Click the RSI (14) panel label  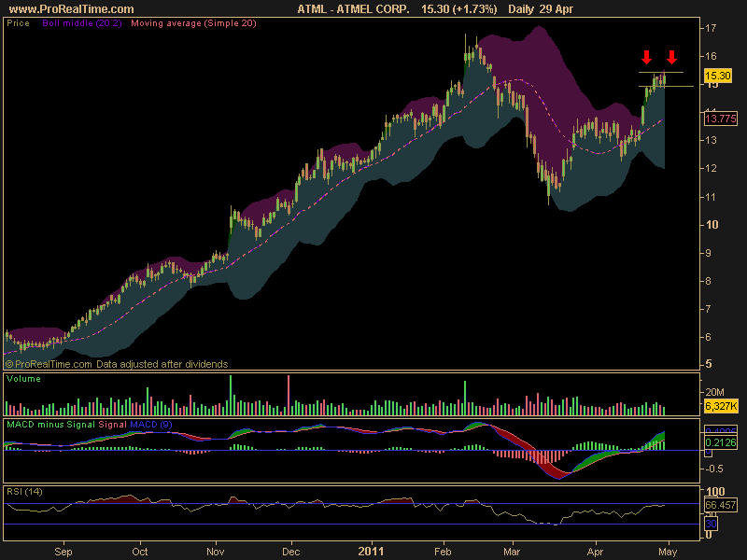coord(24,492)
